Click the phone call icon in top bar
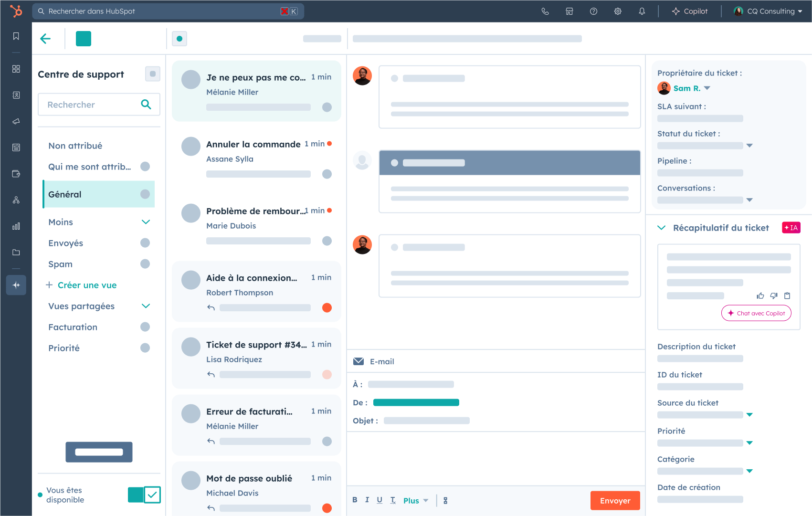The image size is (812, 516). [545, 11]
